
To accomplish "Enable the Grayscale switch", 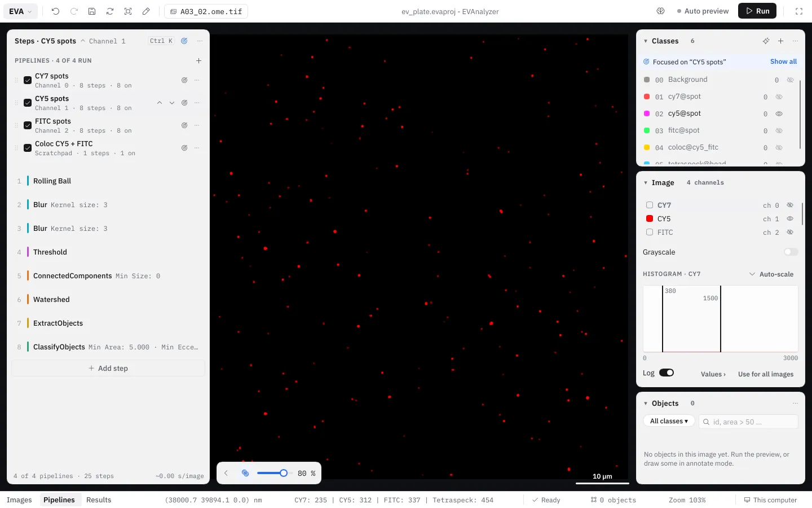I will coord(791,252).
